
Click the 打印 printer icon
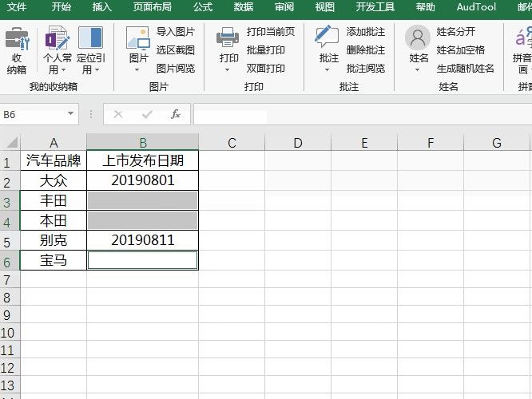click(228, 38)
